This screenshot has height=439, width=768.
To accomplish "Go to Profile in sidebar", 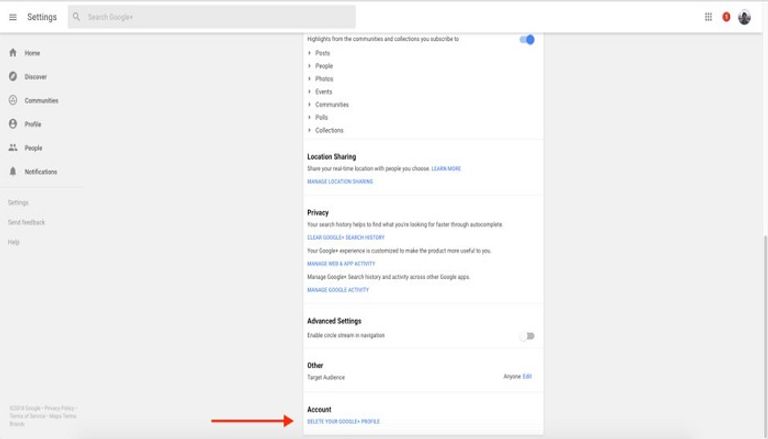I will [x=33, y=124].
